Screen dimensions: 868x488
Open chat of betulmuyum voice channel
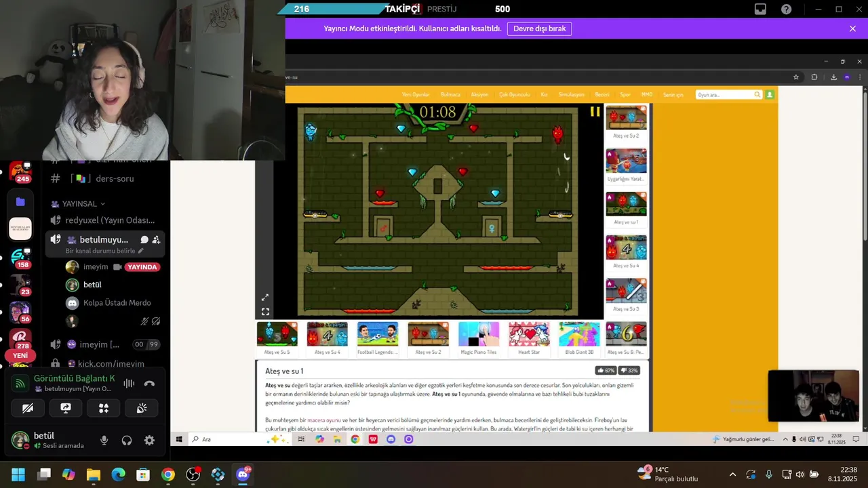point(144,239)
